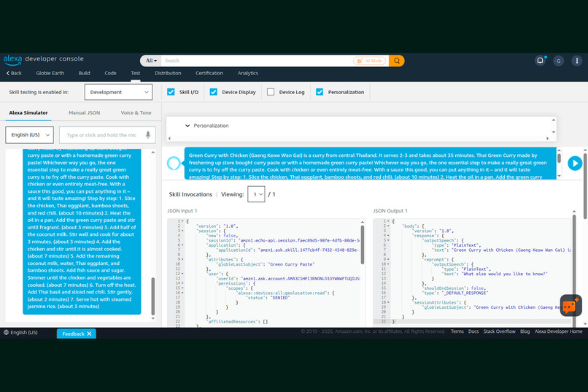Click the simulator chat scroll-up arrow

pos(153,153)
